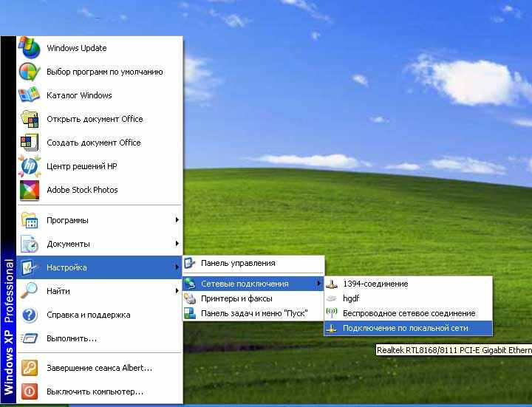
Task: Click the Программы folder icon
Action: tap(30, 220)
